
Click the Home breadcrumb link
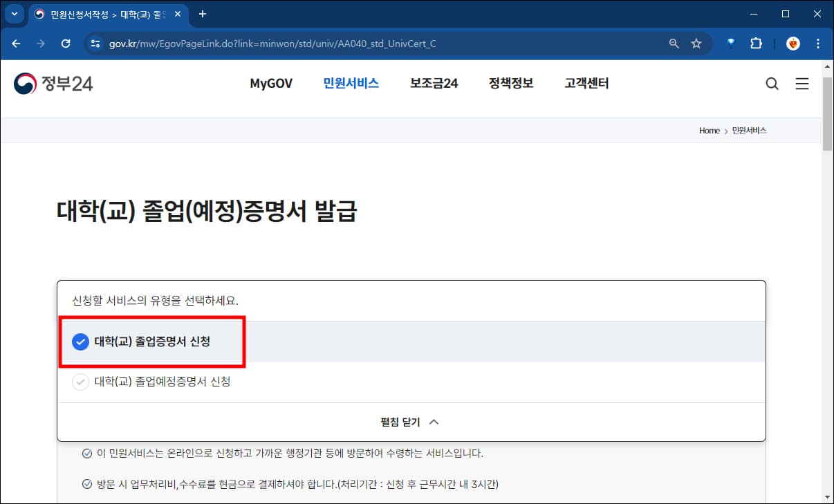[x=709, y=130]
